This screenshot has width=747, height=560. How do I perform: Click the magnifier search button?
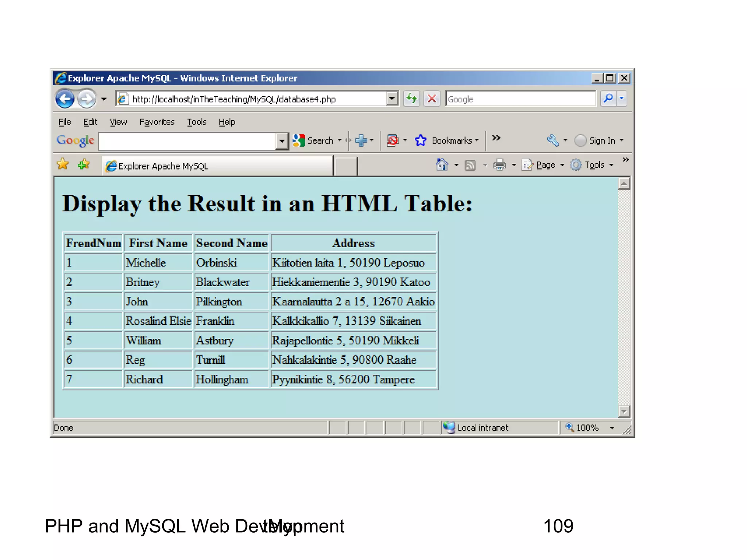click(x=608, y=98)
